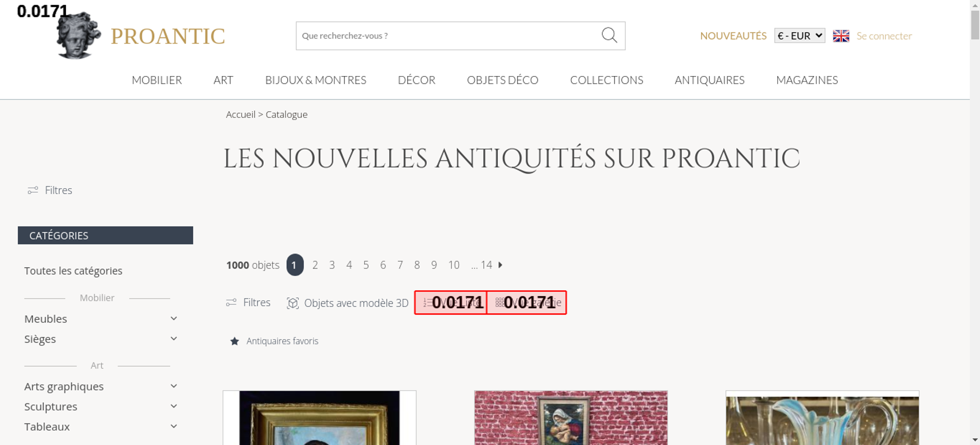Switch language via the UK flag icon

click(x=841, y=36)
